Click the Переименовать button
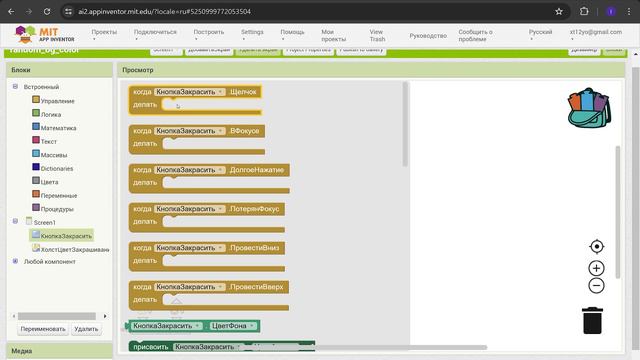640x360 pixels. point(43,329)
